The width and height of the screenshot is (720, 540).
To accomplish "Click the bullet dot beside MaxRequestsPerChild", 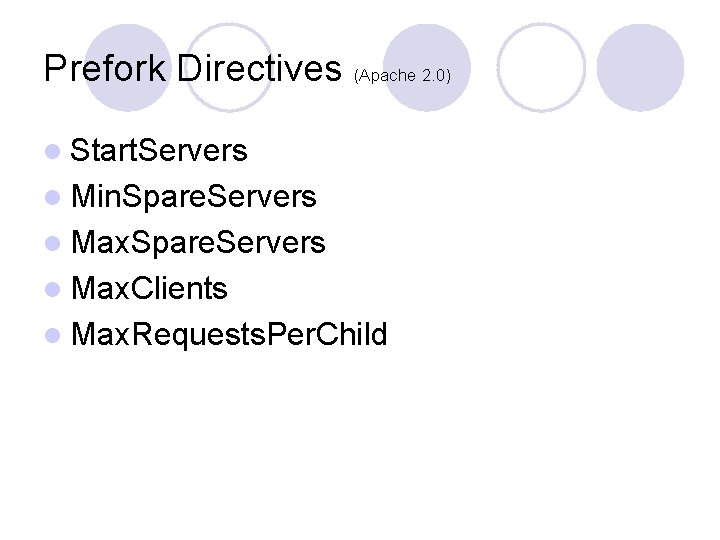I will 53,335.
